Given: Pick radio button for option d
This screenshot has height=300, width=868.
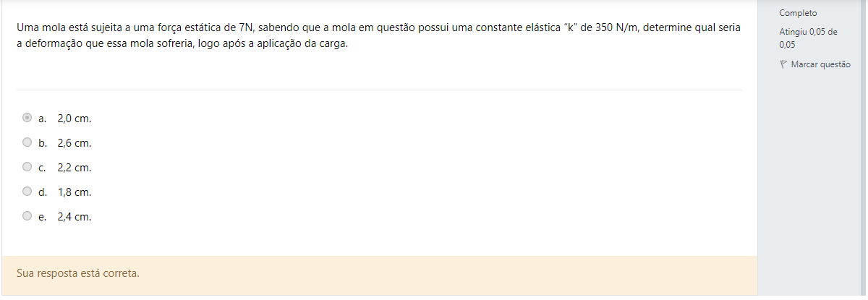Looking at the screenshot, I should pyautogui.click(x=27, y=192).
